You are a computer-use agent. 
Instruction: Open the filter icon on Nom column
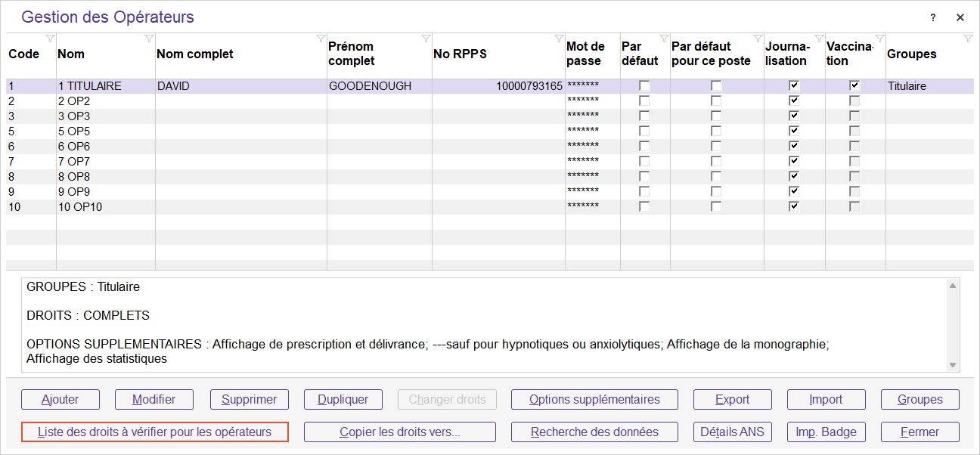(x=149, y=39)
